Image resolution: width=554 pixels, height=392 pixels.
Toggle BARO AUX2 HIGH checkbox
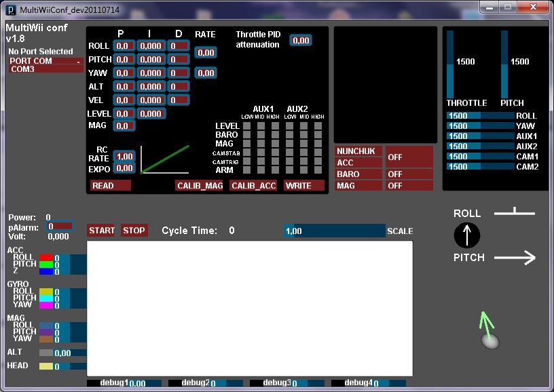(x=318, y=134)
